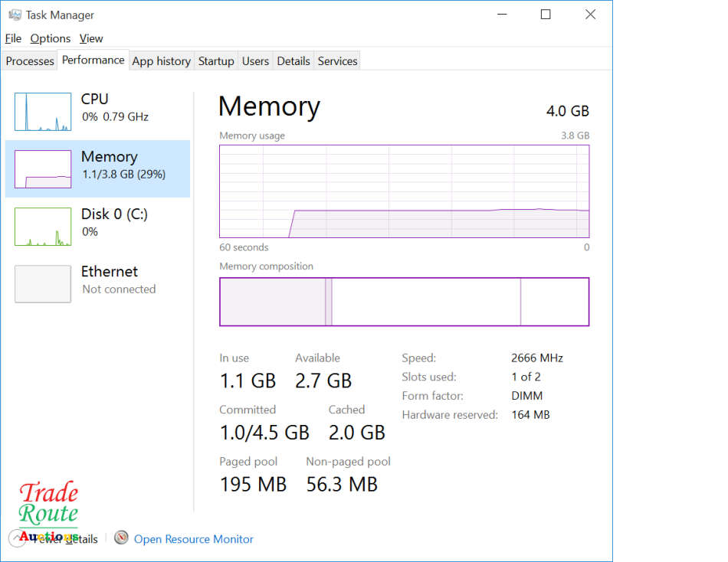The height and width of the screenshot is (562, 728).
Task: Switch to the App history tab
Action: [161, 61]
